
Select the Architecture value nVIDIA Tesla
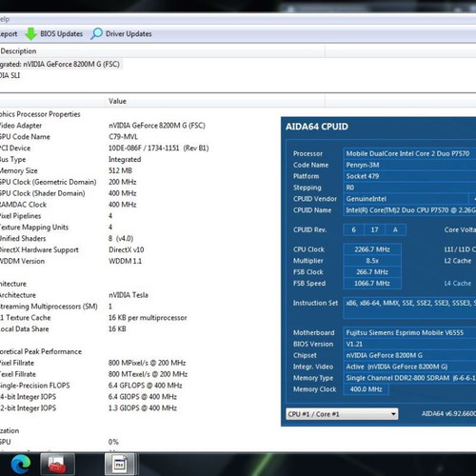(129, 295)
